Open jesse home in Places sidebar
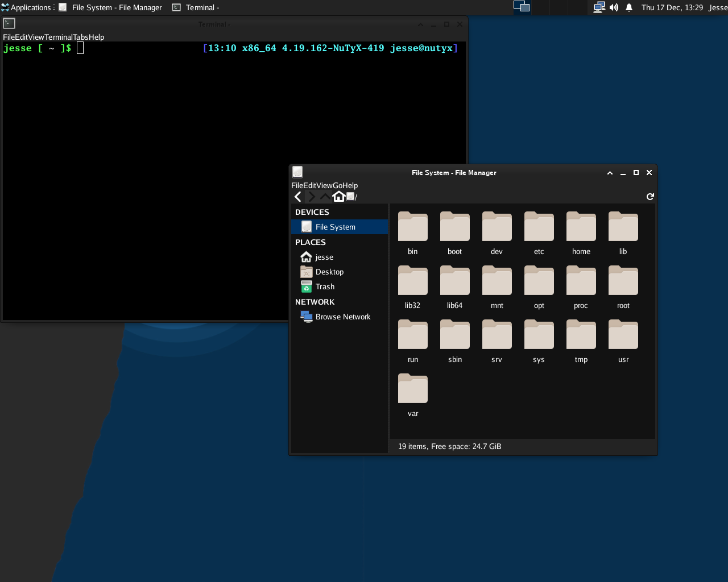Image resolution: width=728 pixels, height=582 pixels. point(340,257)
